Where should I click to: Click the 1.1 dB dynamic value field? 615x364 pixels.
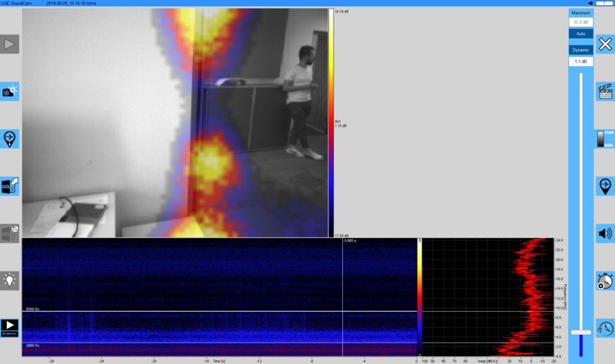[580, 61]
